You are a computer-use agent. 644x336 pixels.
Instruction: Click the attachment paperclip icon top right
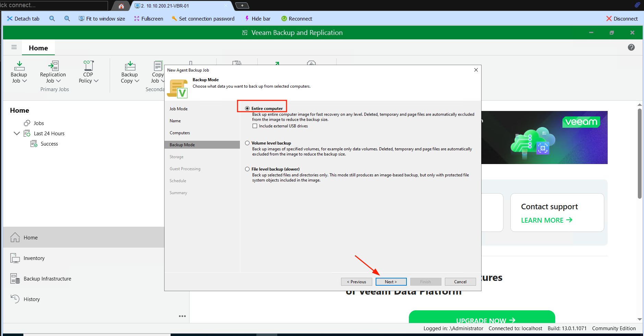click(637, 5)
